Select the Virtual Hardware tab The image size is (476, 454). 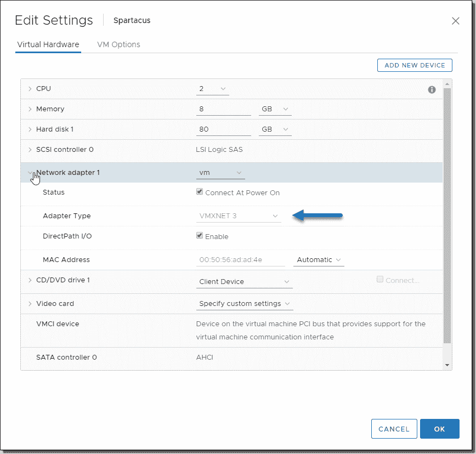pos(48,44)
